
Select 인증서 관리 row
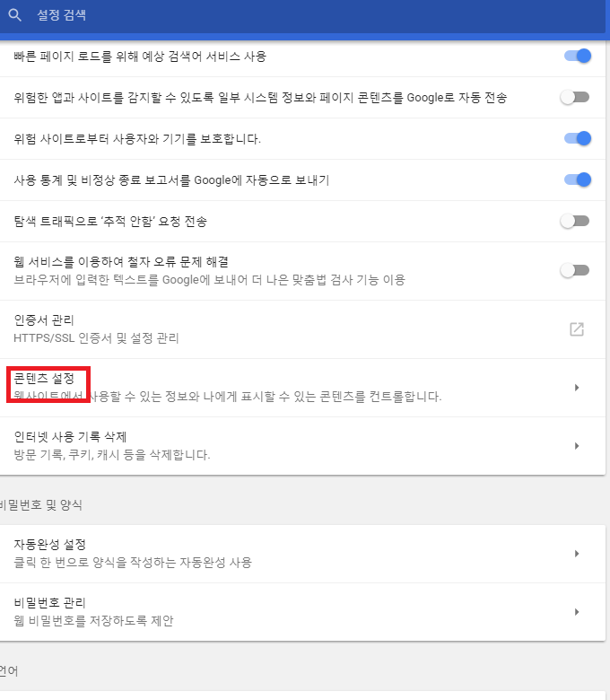[302, 329]
